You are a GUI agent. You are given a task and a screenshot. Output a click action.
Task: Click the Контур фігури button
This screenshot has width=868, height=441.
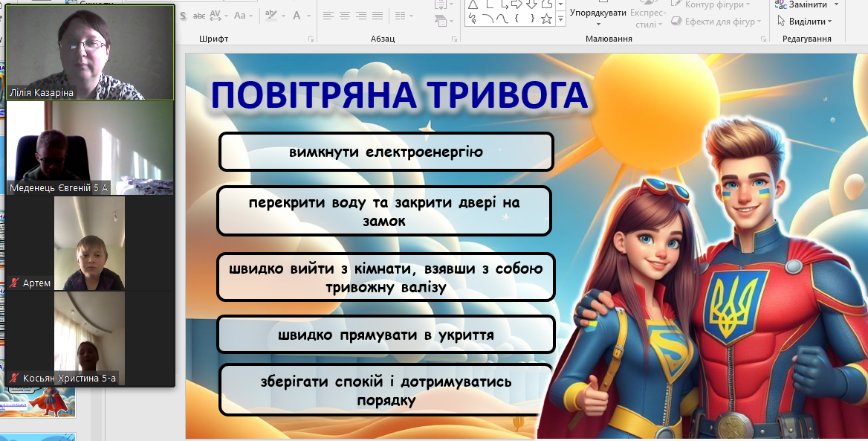(x=710, y=4)
